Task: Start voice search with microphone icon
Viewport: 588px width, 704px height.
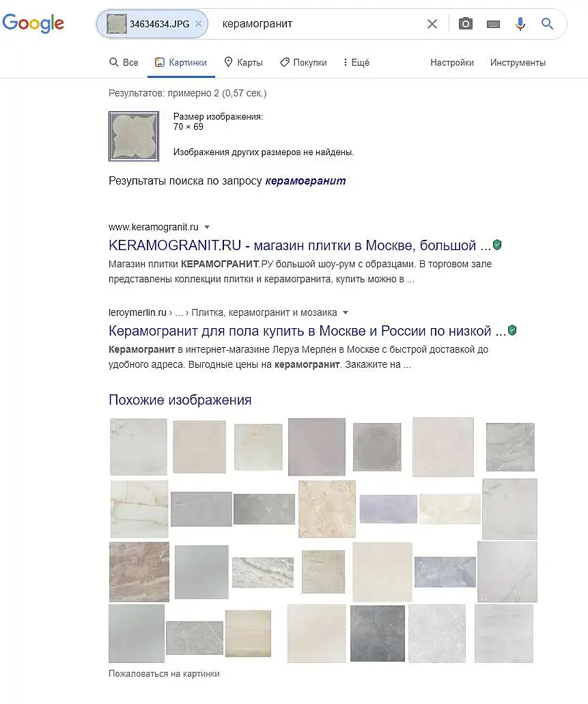Action: (x=520, y=24)
